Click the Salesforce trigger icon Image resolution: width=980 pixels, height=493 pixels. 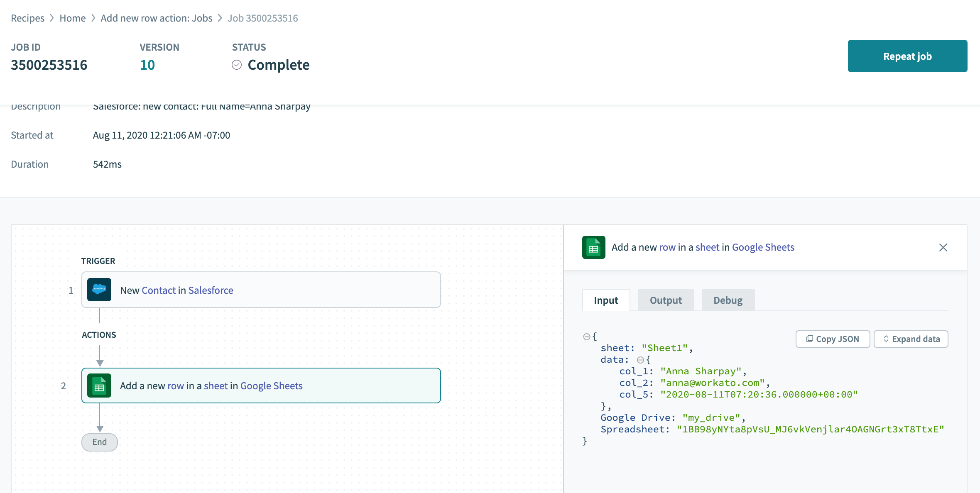click(x=99, y=290)
